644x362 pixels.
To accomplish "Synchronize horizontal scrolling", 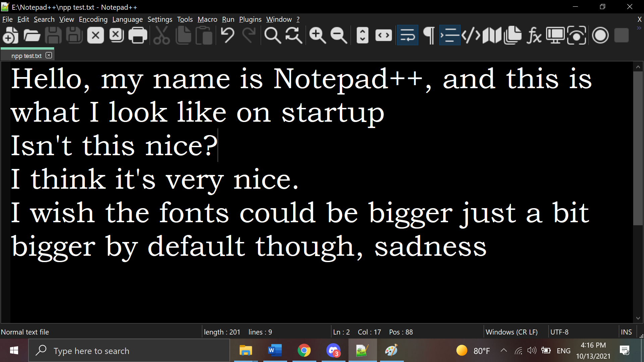I will 384,35.
